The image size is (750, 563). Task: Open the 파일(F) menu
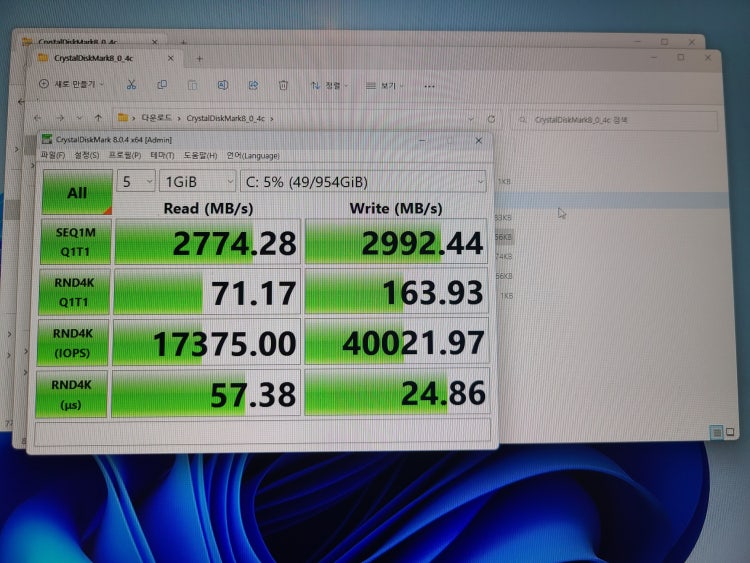[x=53, y=155]
